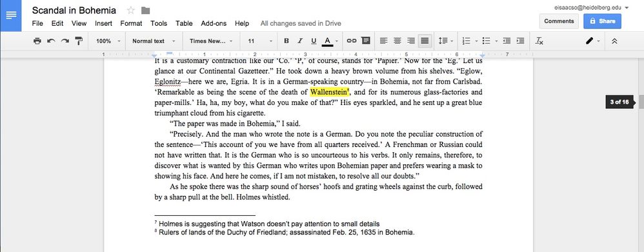
Task: Open the Times New Roman font dropdown
Action: tap(211, 41)
